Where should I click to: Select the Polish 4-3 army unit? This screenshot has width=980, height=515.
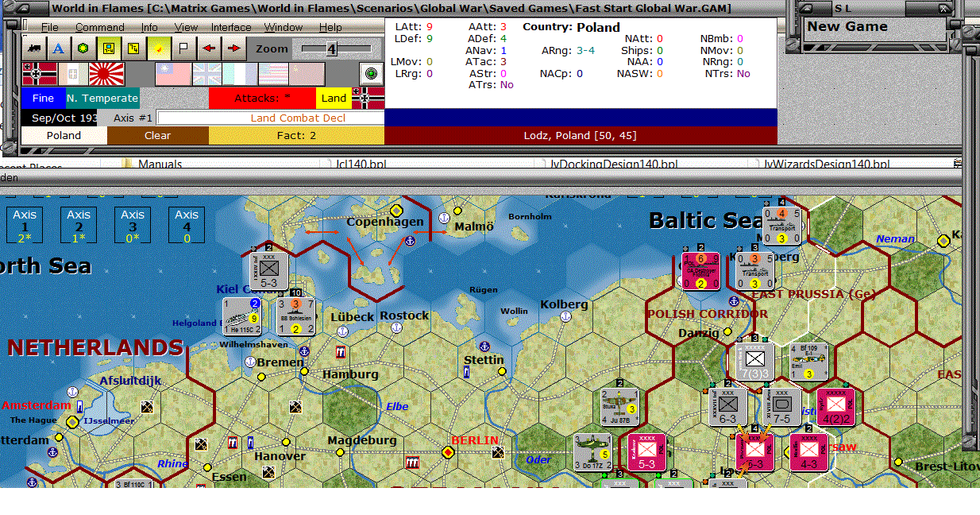809,452
